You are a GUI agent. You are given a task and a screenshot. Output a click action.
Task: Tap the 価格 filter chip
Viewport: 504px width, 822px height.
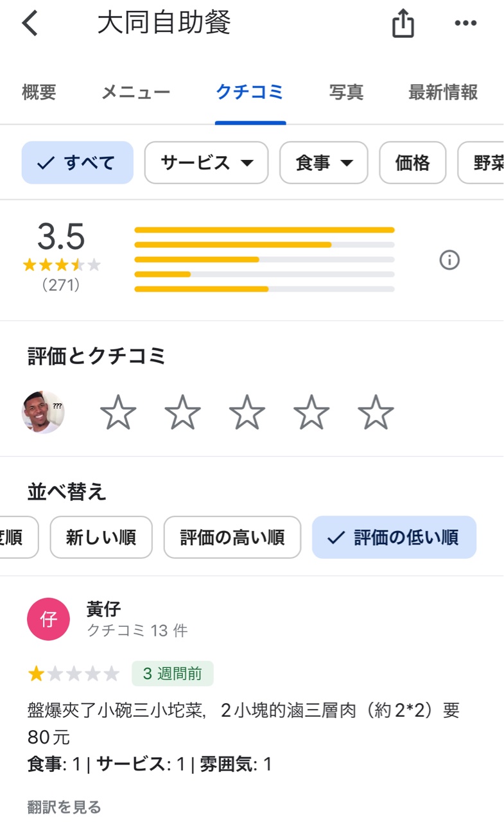[412, 163]
